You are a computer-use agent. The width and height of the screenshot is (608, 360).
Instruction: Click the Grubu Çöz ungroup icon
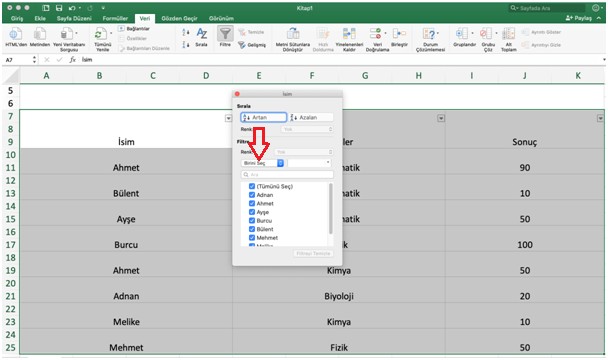pos(486,34)
